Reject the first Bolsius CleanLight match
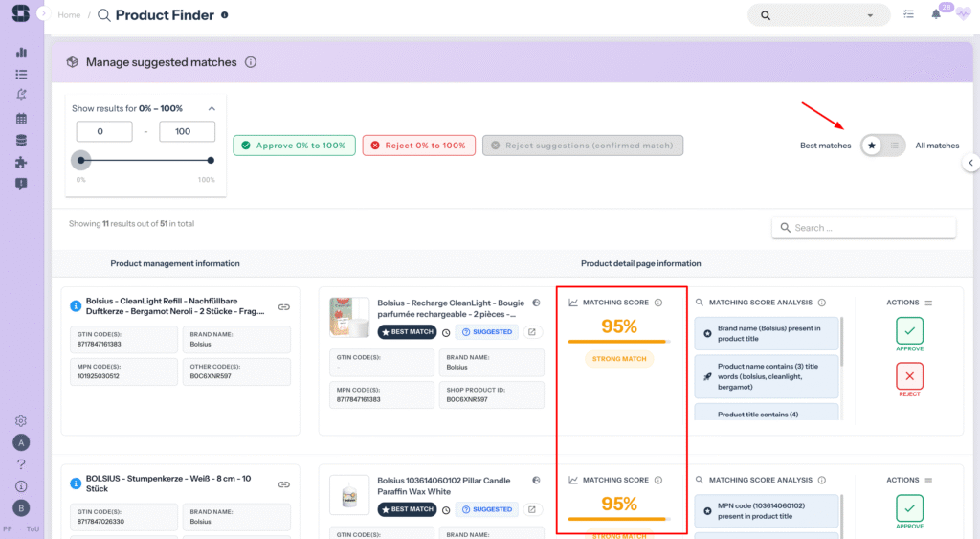The image size is (980, 539). 909,374
